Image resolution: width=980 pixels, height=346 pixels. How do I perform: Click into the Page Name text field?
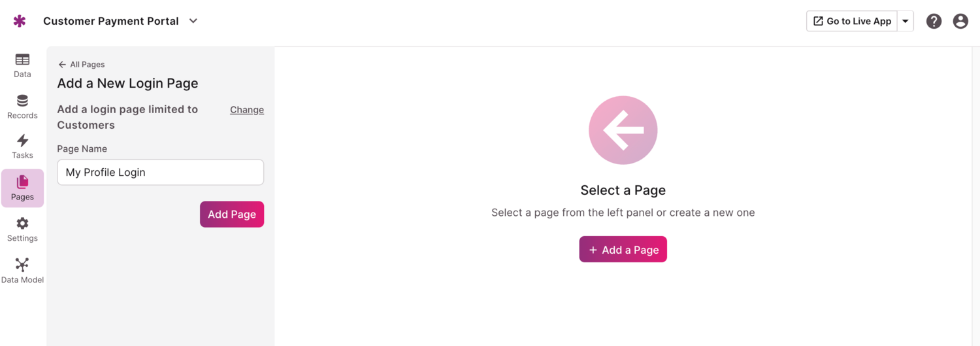point(160,173)
